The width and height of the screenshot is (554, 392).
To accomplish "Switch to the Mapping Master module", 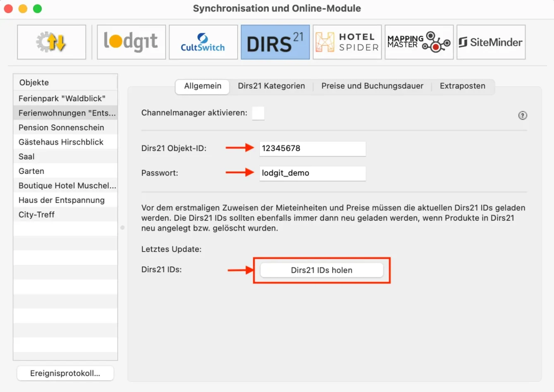I will (x=419, y=42).
